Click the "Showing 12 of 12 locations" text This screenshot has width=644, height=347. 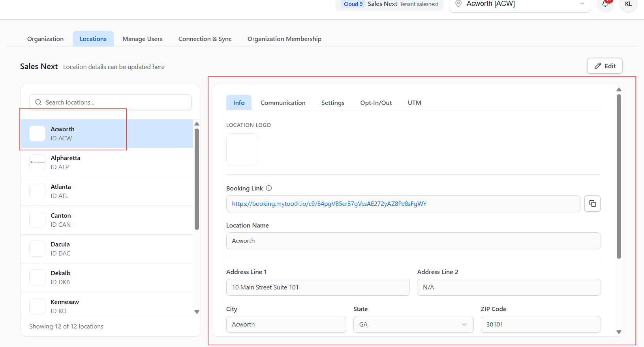coord(66,326)
